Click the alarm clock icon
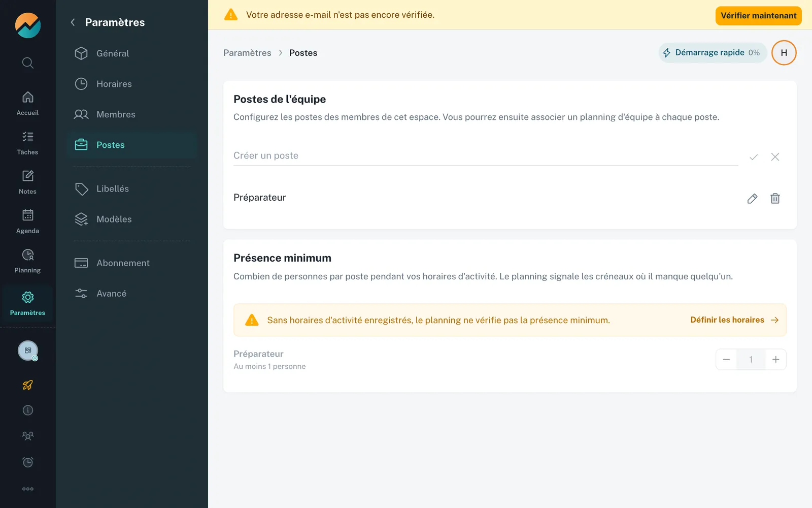Image resolution: width=812 pixels, height=508 pixels. point(28,462)
